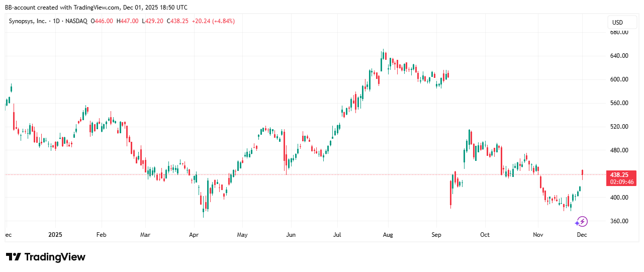Click the Feb label on time axis
This screenshot has height=272, width=644.
tap(102, 235)
